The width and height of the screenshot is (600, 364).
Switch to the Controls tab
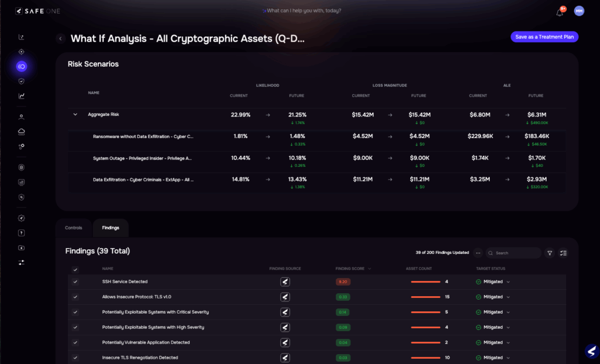click(x=74, y=228)
